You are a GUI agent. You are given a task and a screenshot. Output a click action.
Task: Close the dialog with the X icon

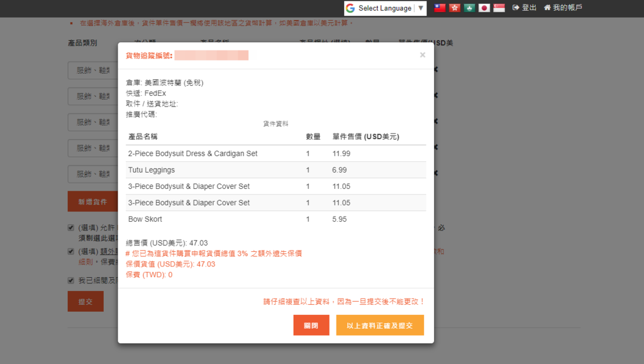(423, 55)
